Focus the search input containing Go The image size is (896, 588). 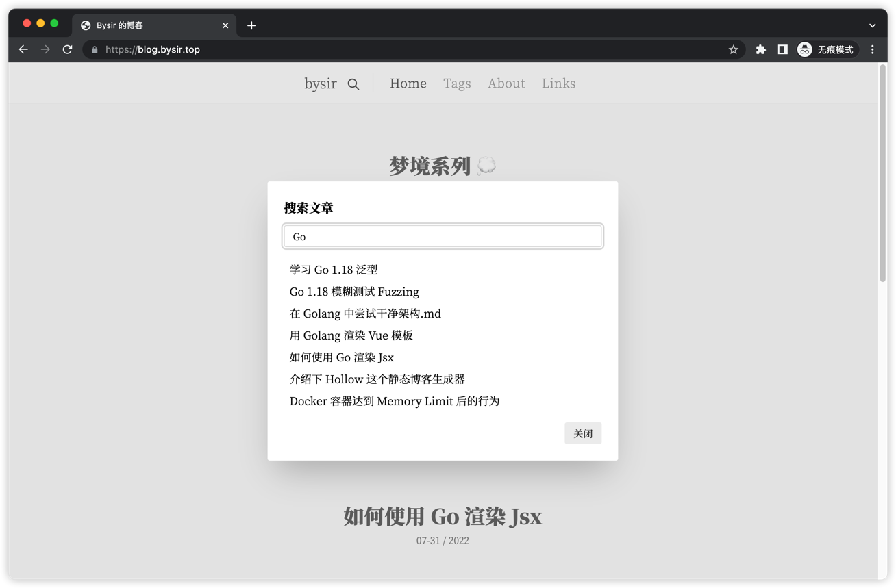(x=443, y=237)
